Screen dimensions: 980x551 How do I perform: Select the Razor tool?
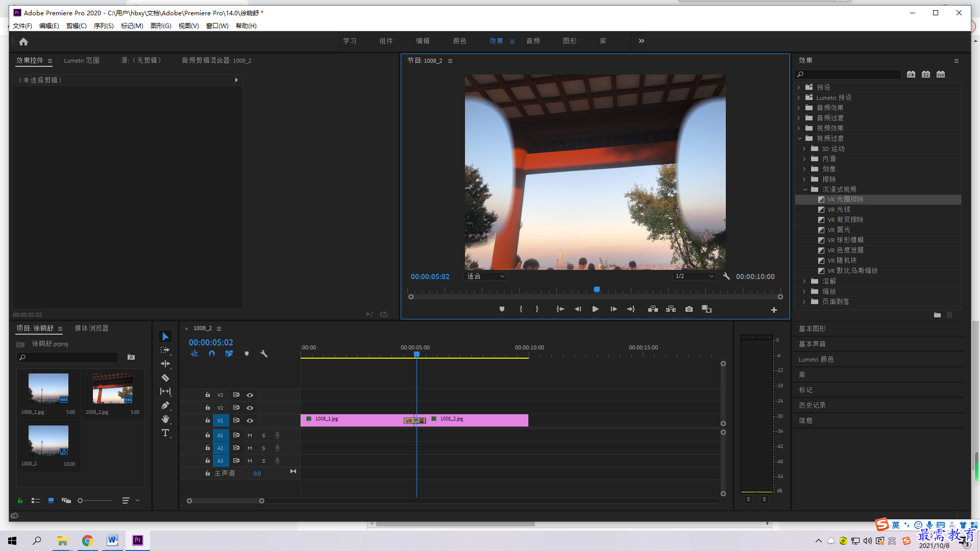(x=165, y=378)
